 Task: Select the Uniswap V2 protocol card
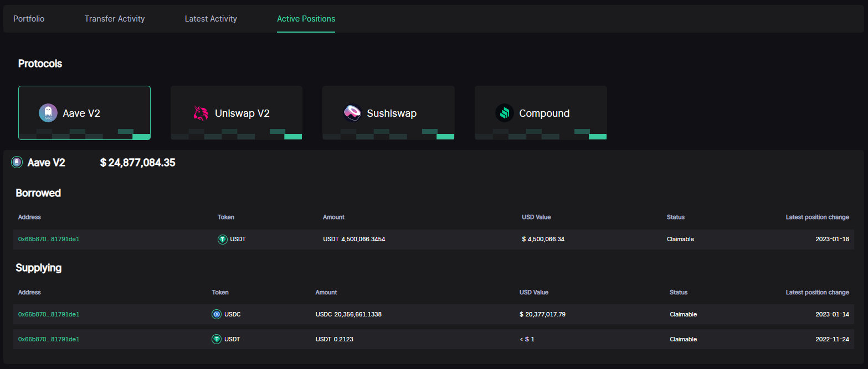click(237, 113)
